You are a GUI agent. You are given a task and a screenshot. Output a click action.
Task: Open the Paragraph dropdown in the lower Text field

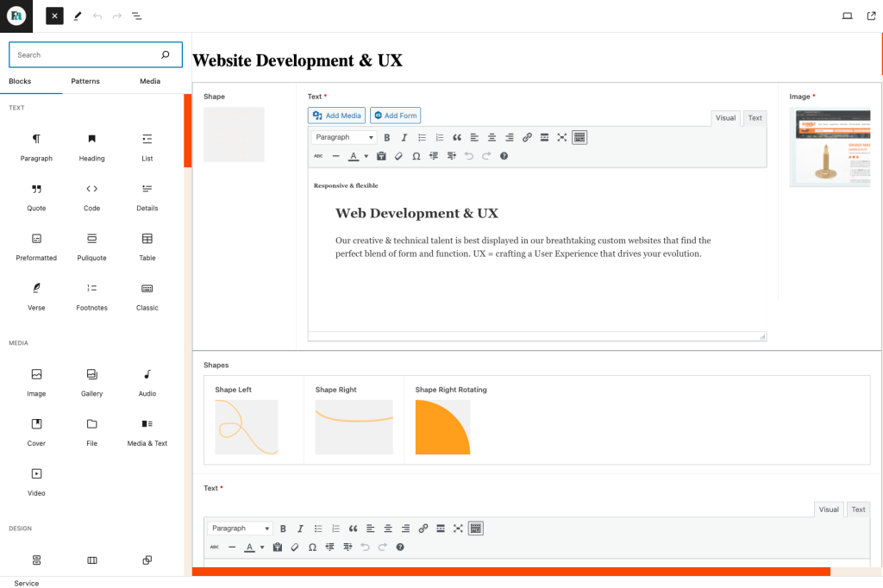point(239,528)
